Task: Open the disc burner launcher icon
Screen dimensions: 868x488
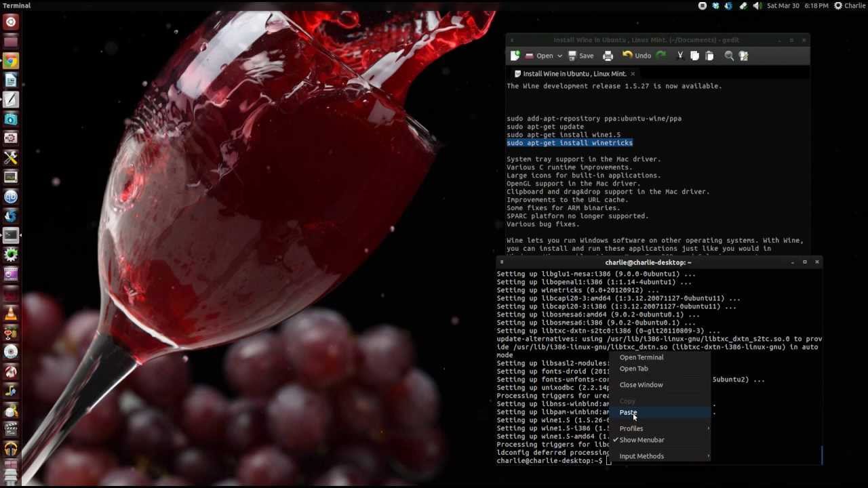Action: tap(11, 352)
